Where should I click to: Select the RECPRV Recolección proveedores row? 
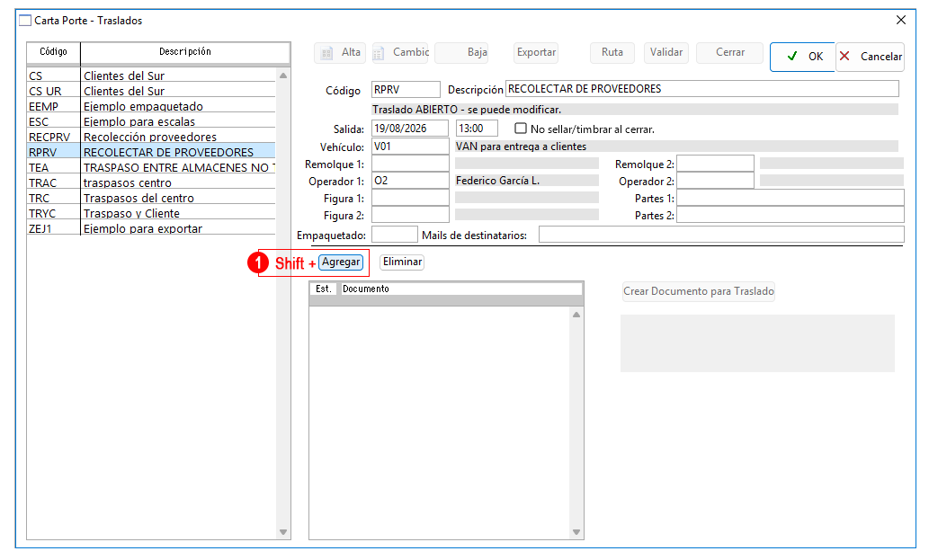pos(151,137)
